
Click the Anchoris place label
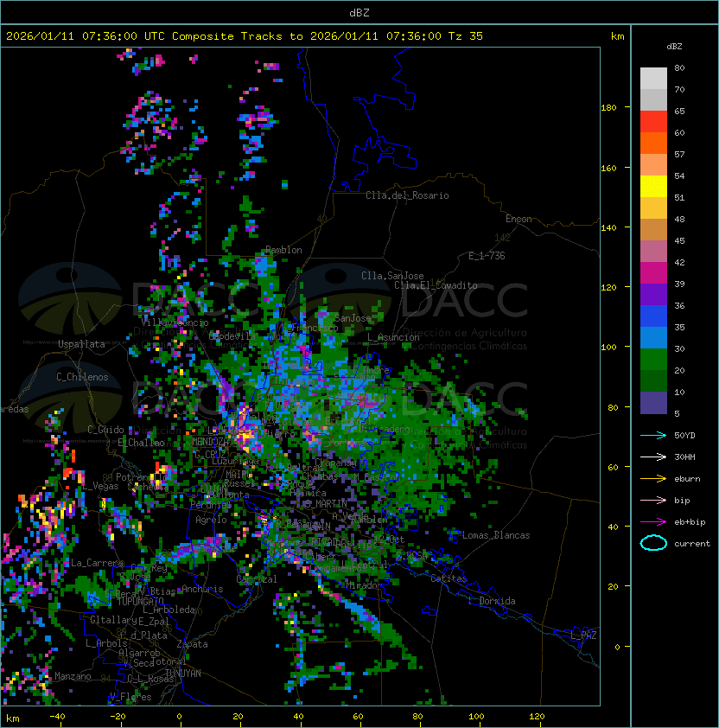click(202, 589)
